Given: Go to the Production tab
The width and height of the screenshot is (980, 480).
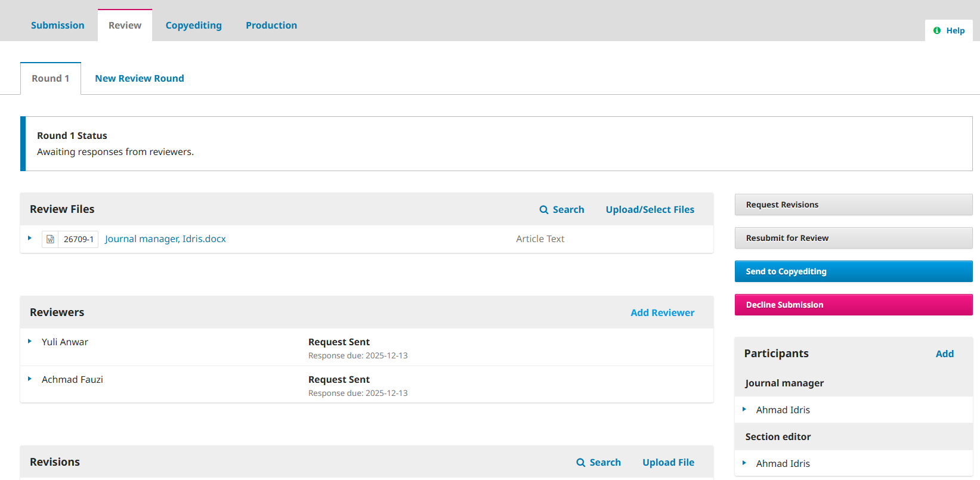Looking at the screenshot, I should tap(271, 25).
